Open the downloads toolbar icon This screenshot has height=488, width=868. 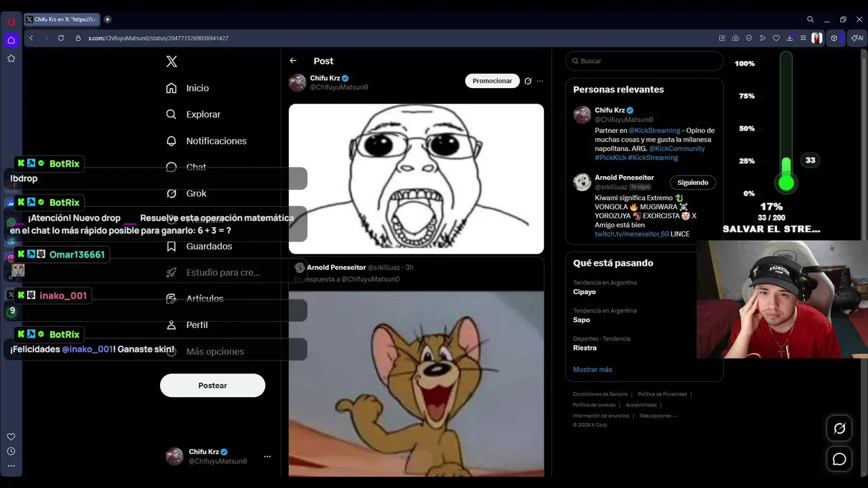790,38
